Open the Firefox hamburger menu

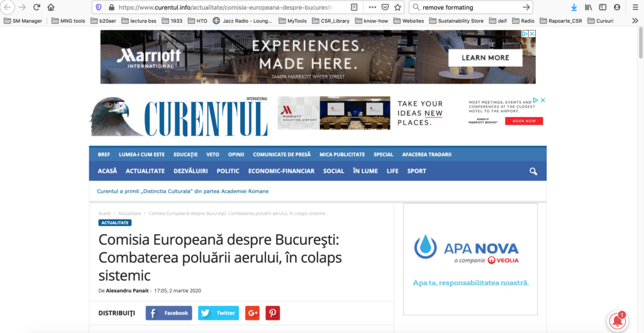pos(635,7)
